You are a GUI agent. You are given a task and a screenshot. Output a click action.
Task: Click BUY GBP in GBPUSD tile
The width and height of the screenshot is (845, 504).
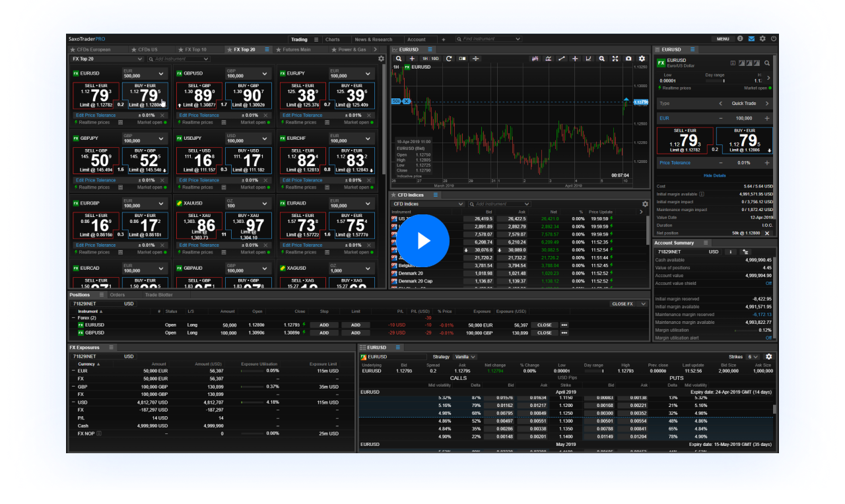click(248, 96)
